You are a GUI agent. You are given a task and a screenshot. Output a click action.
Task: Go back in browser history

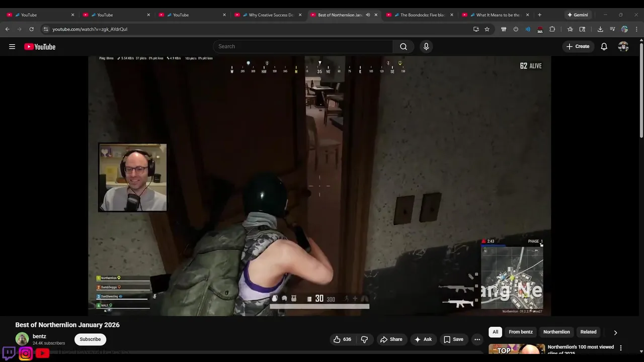pyautogui.click(x=8, y=29)
